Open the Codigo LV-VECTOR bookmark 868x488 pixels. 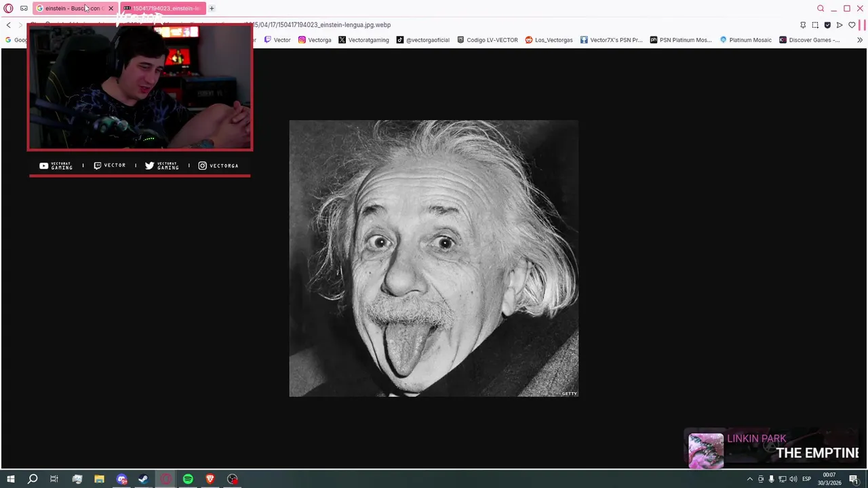[x=488, y=40]
